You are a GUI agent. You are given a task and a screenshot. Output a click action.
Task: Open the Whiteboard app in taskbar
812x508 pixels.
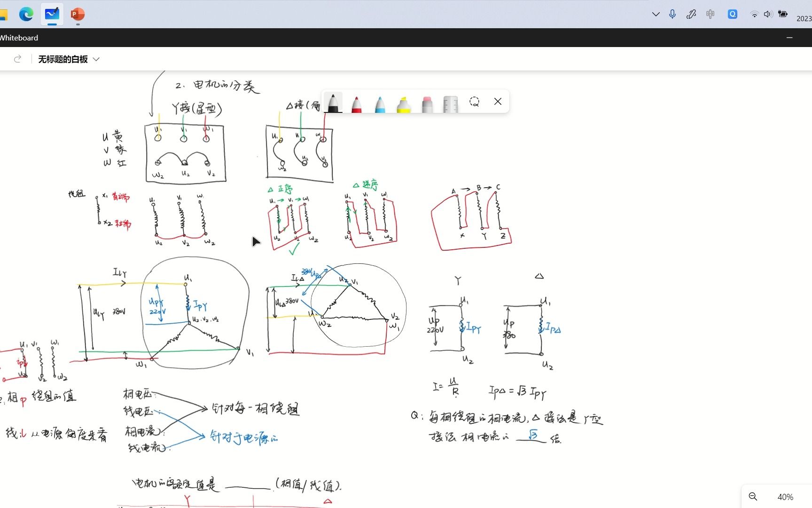click(52, 14)
